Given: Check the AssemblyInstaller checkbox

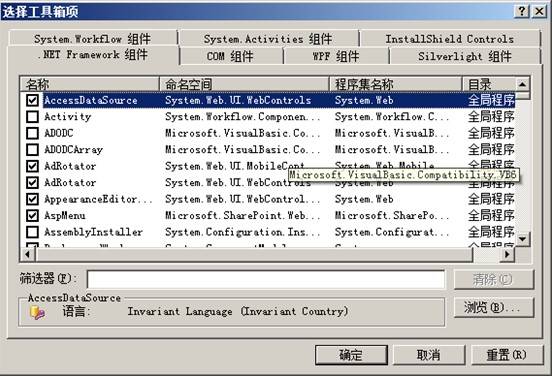Looking at the screenshot, I should tap(32, 232).
